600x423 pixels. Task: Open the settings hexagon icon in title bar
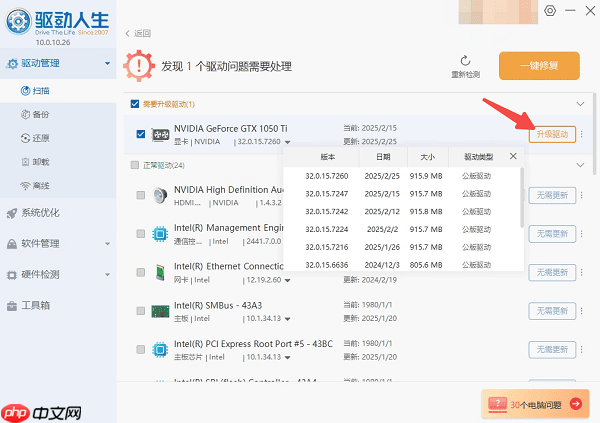550,11
